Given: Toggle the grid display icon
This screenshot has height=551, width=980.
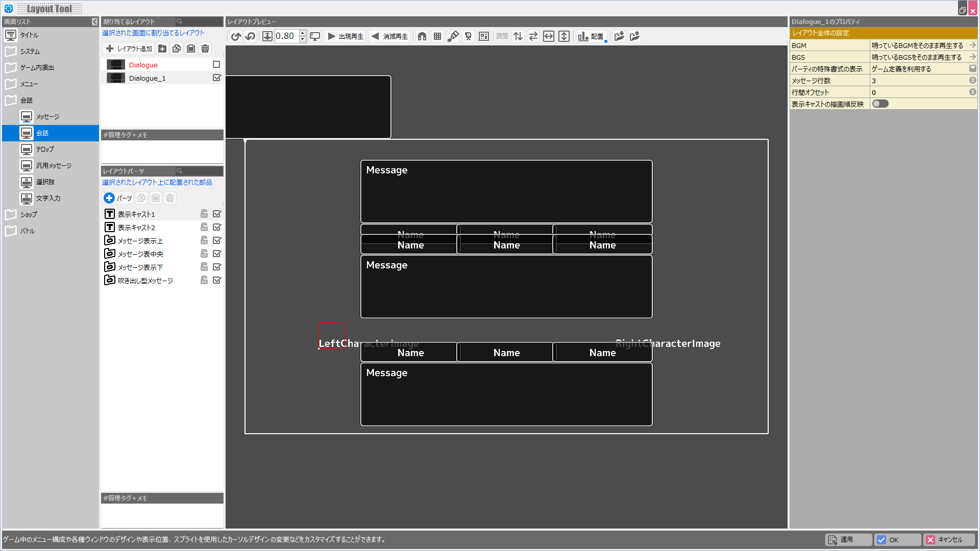Looking at the screenshot, I should (437, 36).
